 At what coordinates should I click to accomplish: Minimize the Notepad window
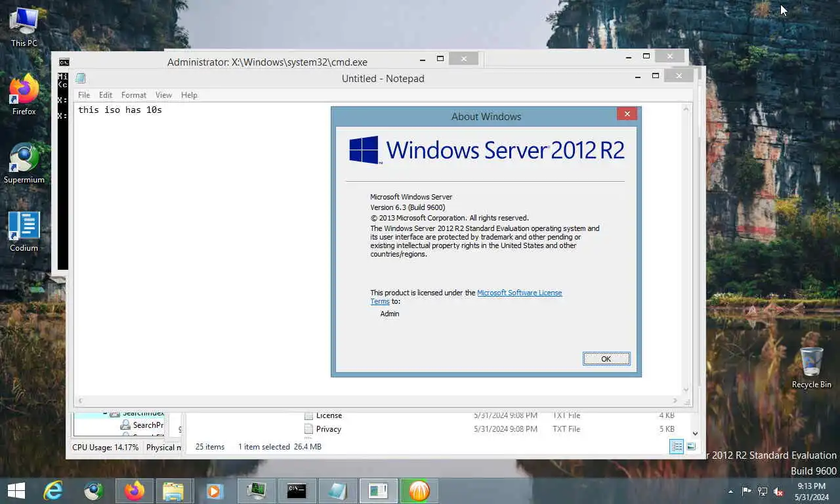(x=637, y=76)
